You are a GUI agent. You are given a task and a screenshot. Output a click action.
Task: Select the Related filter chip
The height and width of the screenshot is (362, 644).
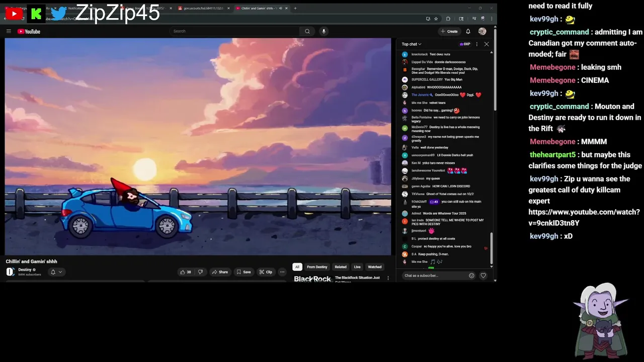(341, 267)
